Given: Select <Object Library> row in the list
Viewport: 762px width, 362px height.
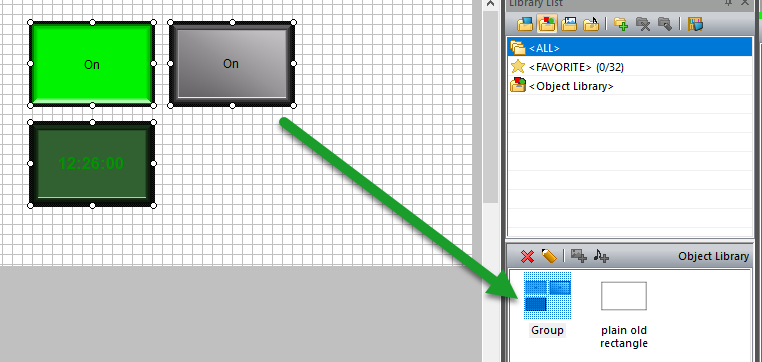Looking at the screenshot, I should (x=630, y=86).
